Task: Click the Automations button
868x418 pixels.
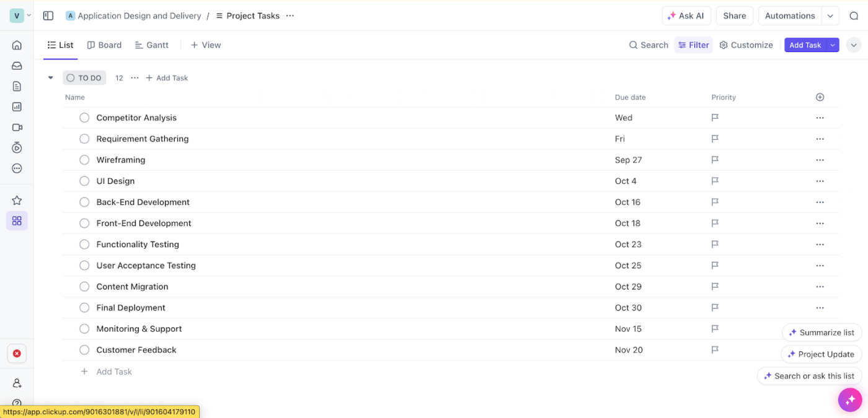Action: tap(790, 16)
